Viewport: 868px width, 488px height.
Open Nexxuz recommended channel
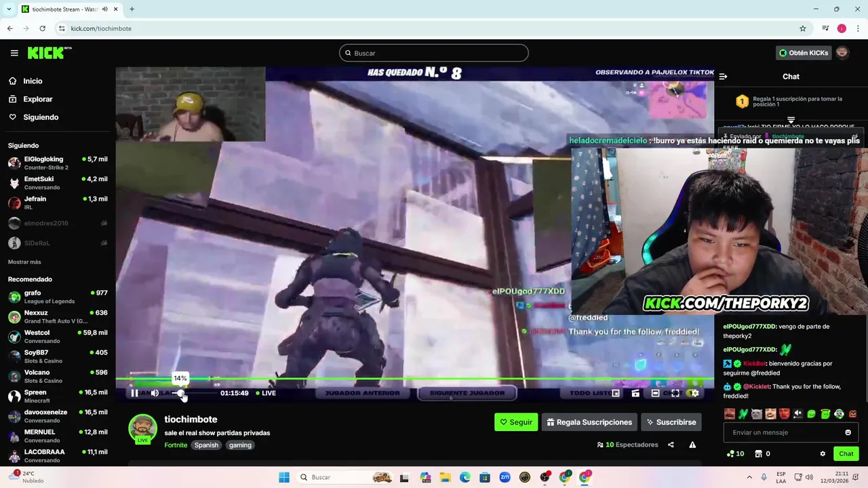click(58, 317)
